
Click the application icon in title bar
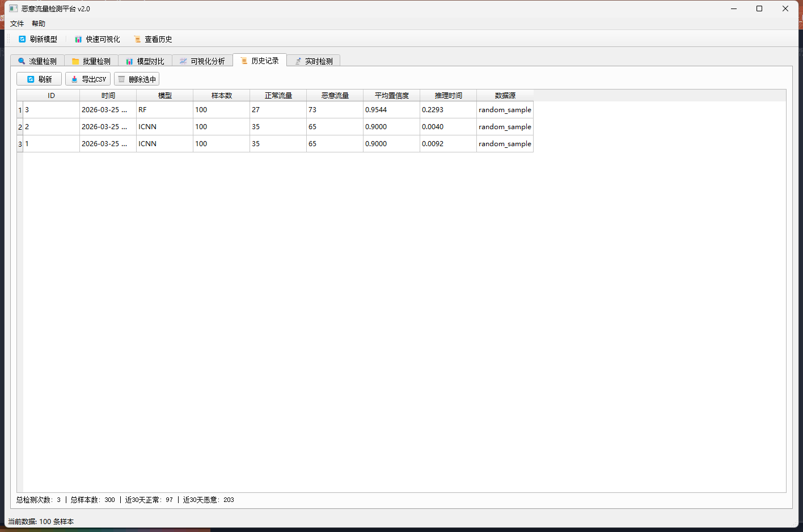point(14,8)
